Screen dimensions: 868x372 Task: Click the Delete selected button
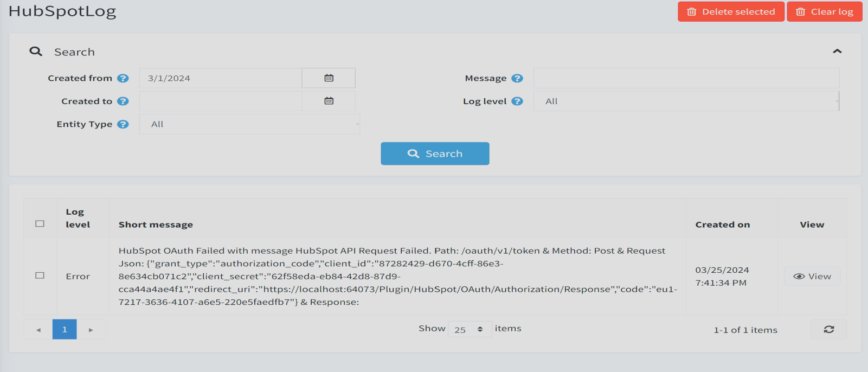(x=730, y=11)
